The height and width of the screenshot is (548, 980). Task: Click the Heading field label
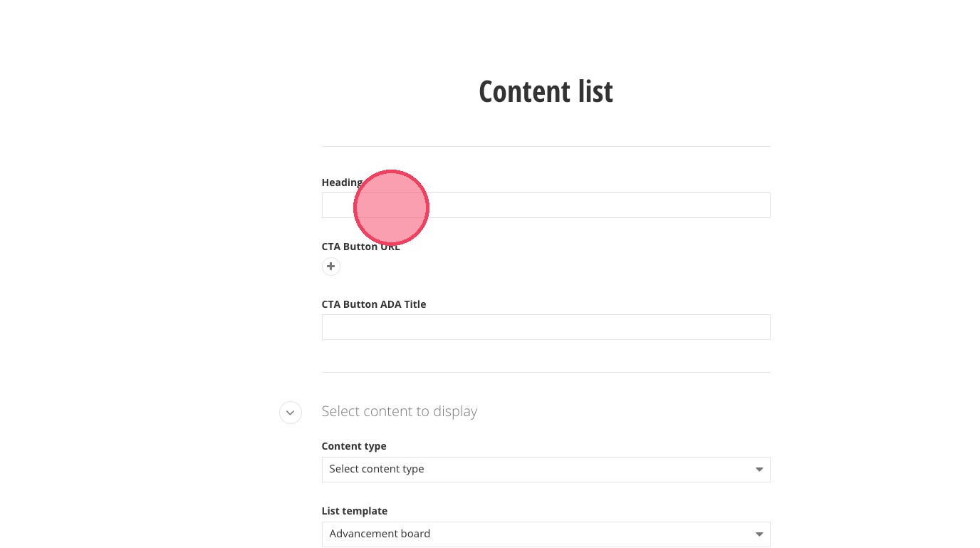click(x=340, y=182)
